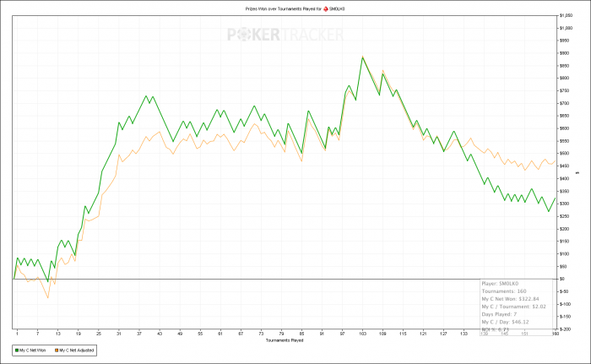Click the x-axis tick label 79
The width and height of the screenshot is (591, 364).
281,334
